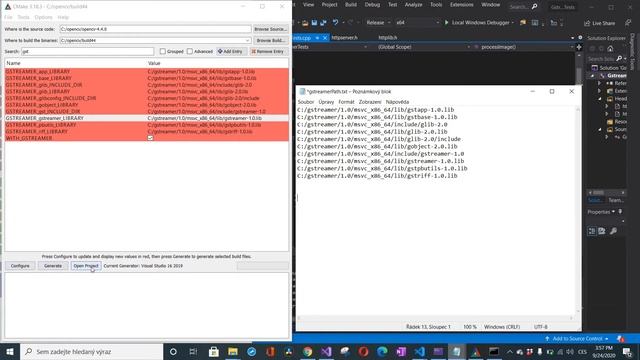The width and height of the screenshot is (640, 360).
Task: Click Categorized view icon in Properties panel
Action: [592, 231]
